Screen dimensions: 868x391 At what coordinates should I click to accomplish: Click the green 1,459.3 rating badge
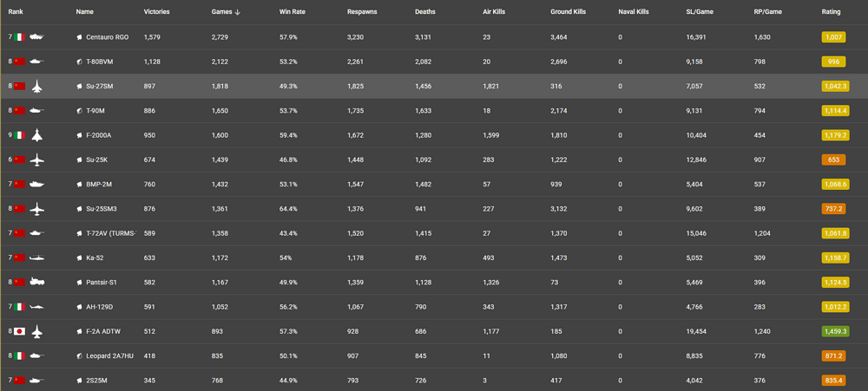pos(835,331)
